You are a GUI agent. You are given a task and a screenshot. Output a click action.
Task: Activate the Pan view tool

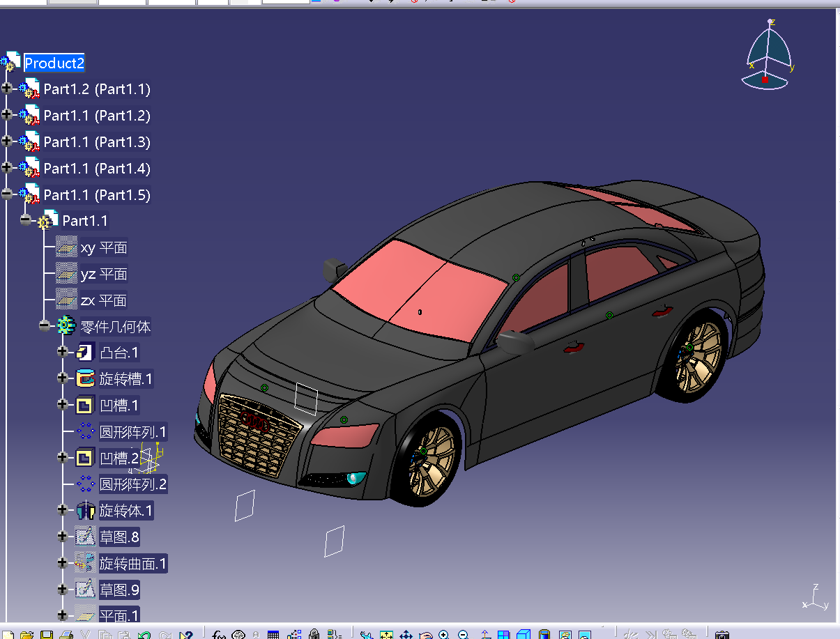[406, 635]
